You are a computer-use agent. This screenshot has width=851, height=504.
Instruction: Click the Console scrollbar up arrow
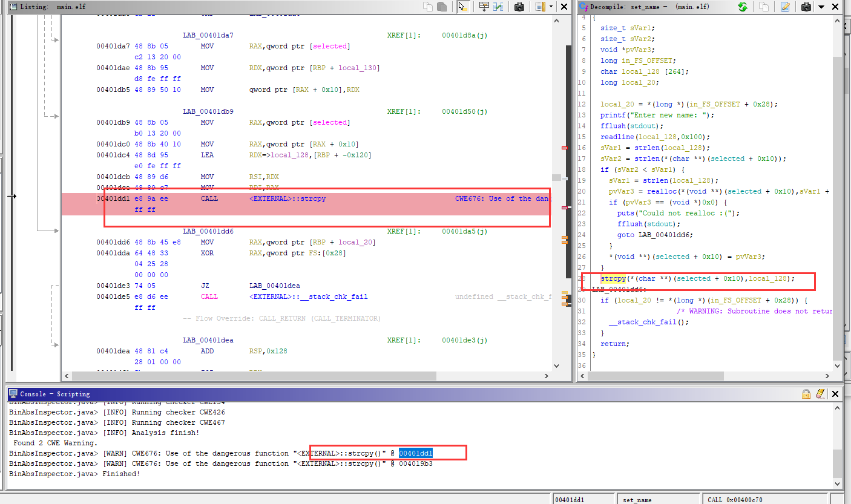tap(838, 408)
